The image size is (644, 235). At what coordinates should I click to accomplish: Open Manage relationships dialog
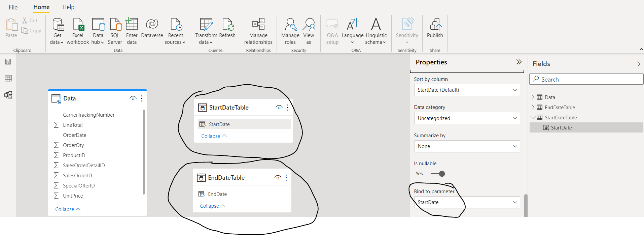tap(258, 31)
